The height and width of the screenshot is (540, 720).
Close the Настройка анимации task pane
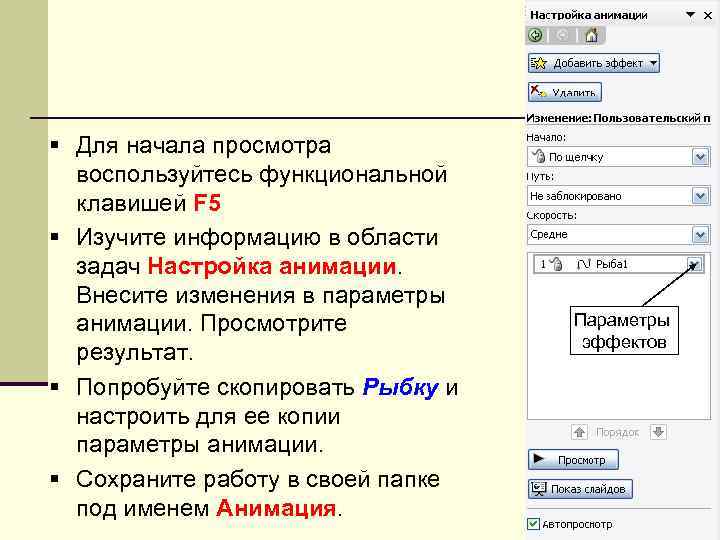click(708, 15)
